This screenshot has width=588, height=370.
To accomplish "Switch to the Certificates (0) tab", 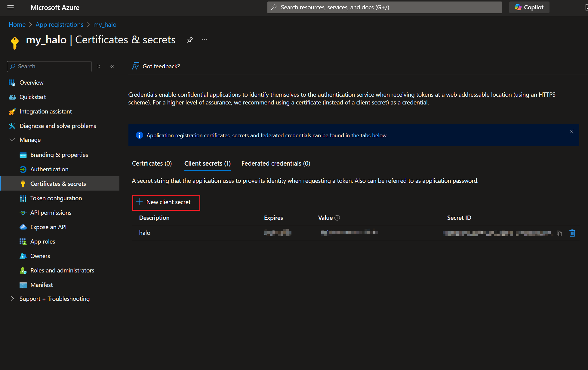I will point(152,163).
